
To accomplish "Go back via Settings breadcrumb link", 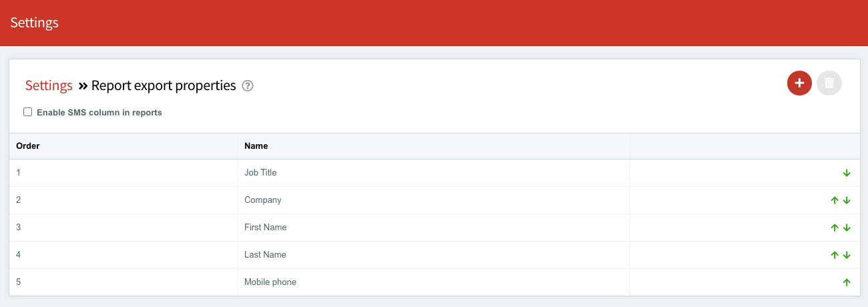I will click(x=49, y=85).
